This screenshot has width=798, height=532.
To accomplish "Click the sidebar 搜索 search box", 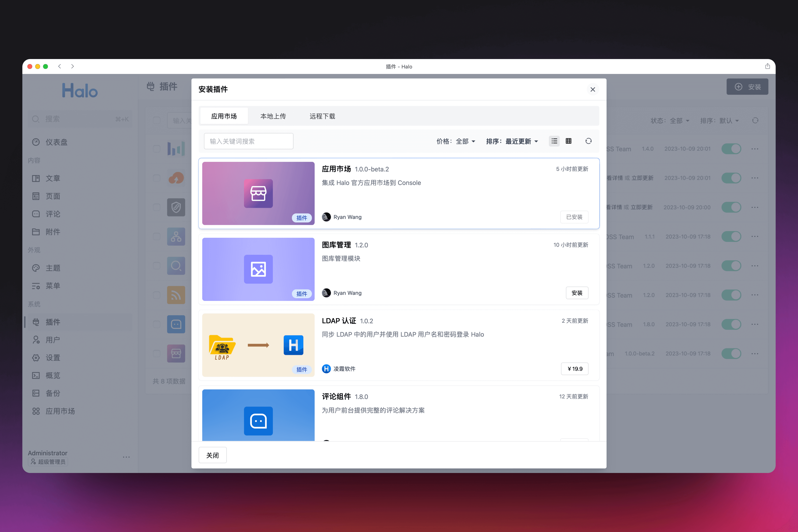I will [x=80, y=119].
